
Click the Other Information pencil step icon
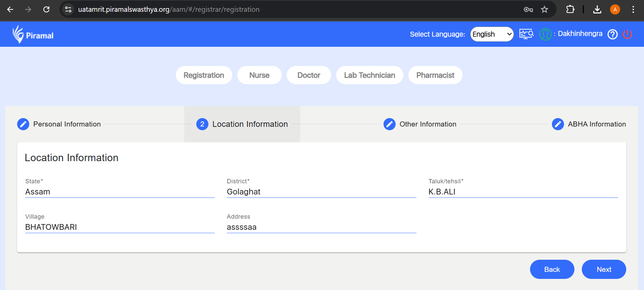click(x=389, y=124)
